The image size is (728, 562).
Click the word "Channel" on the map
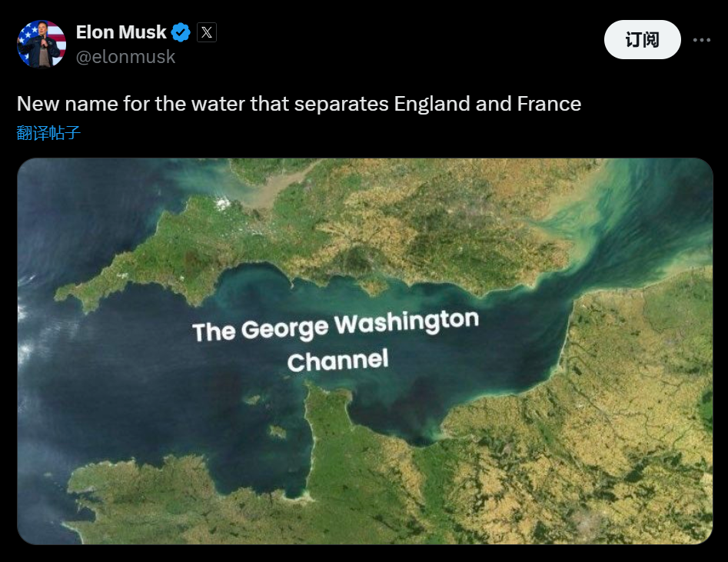(x=337, y=360)
